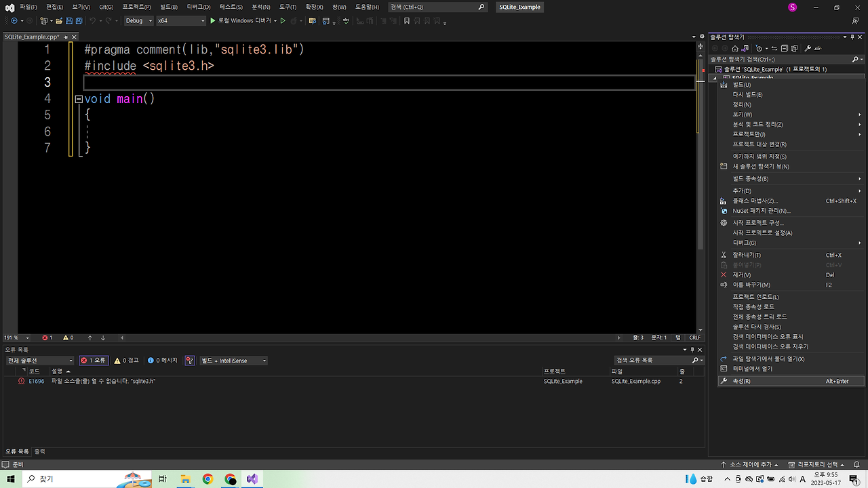Choose 이름 바꾸기(M) in context menu
This screenshot has width=868, height=488.
pos(791,285)
